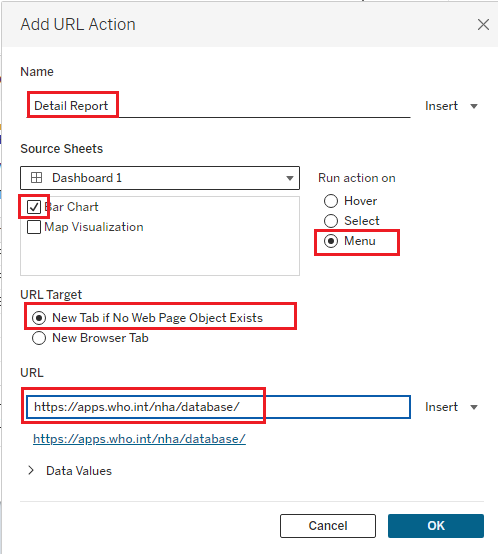This screenshot has width=498, height=554.
Task: Select the Hover radio button
Action: click(x=331, y=201)
